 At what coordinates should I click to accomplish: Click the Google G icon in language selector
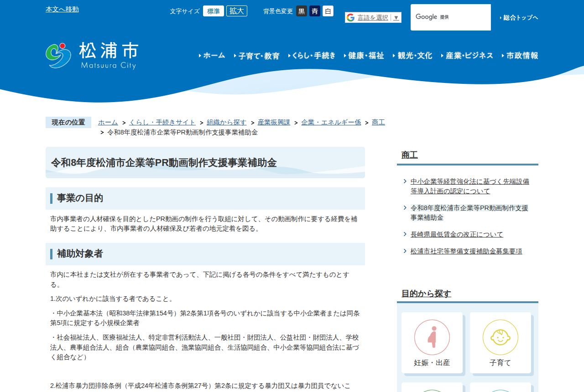point(350,17)
